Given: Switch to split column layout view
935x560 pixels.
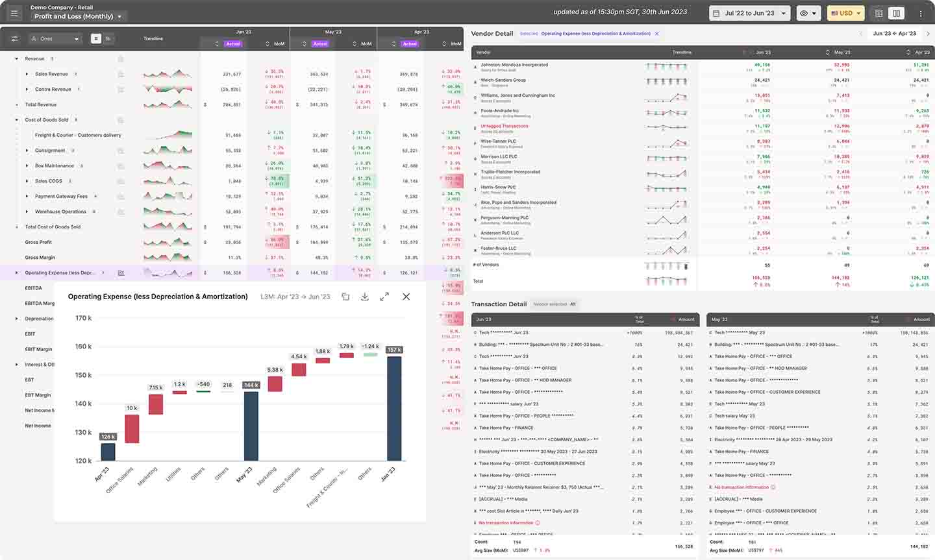Looking at the screenshot, I should pos(896,13).
